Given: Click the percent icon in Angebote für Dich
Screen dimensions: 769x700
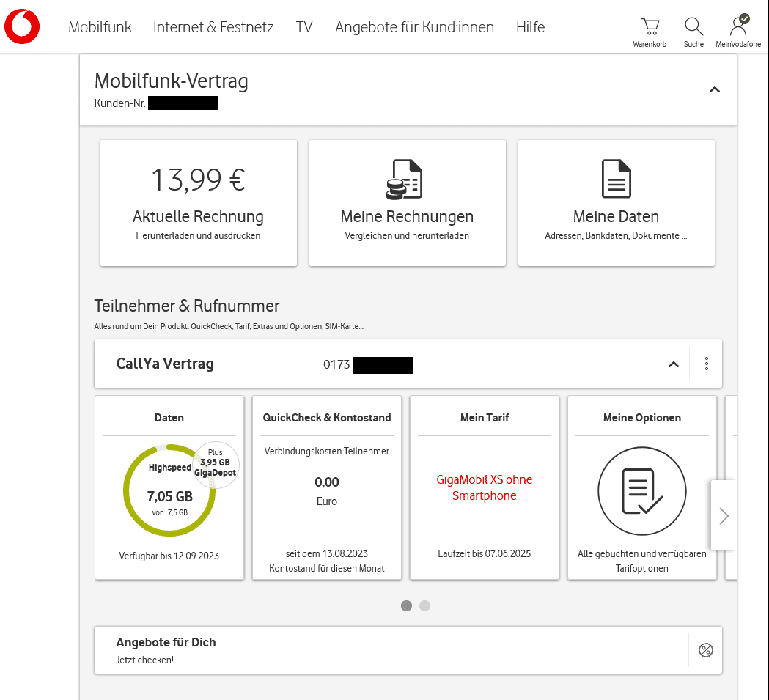Looking at the screenshot, I should click(706, 650).
